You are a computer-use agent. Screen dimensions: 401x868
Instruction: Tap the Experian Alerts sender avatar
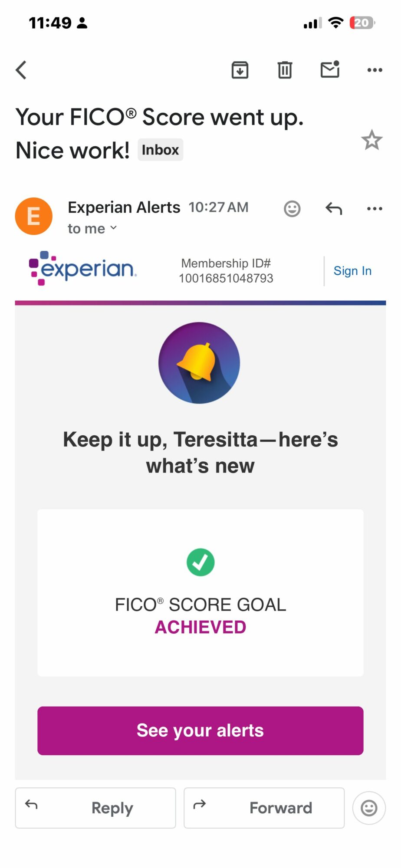click(x=34, y=216)
